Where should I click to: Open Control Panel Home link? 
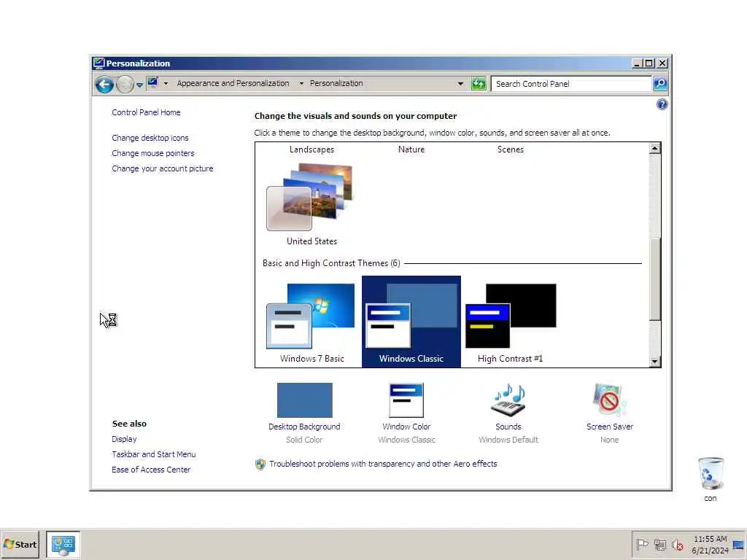(x=146, y=112)
